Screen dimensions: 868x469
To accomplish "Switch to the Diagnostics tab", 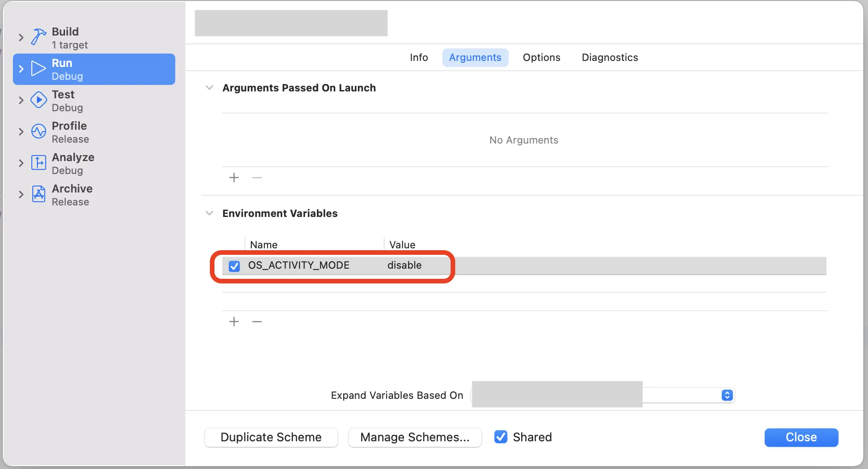I will coord(610,58).
